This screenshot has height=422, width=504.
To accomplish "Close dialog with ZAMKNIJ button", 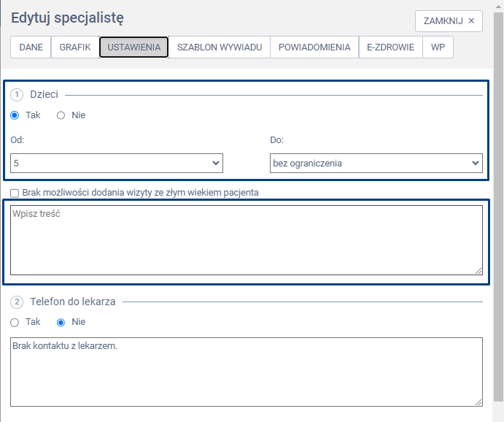I will (449, 21).
